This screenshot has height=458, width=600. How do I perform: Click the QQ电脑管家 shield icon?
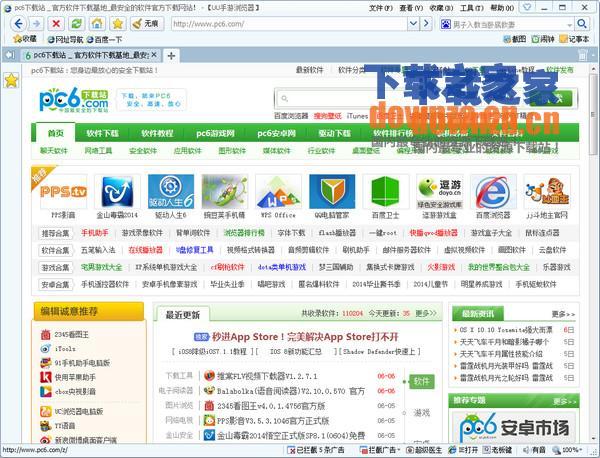click(x=331, y=191)
